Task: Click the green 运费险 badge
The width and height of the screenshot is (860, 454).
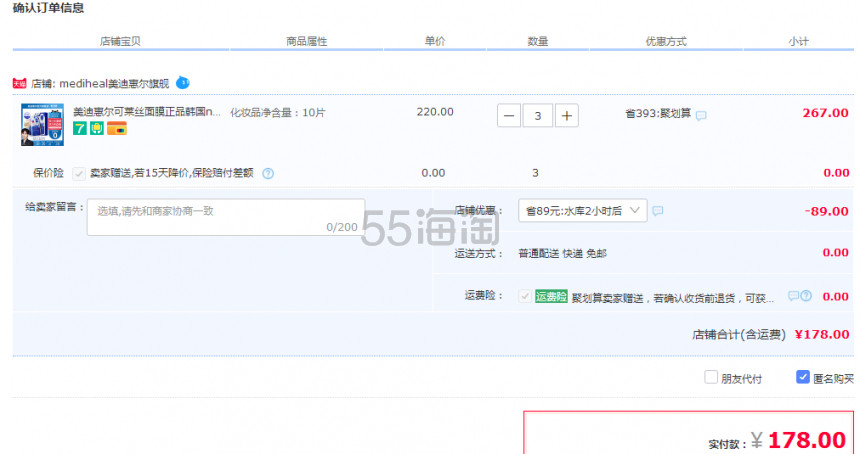Action: 551,297
